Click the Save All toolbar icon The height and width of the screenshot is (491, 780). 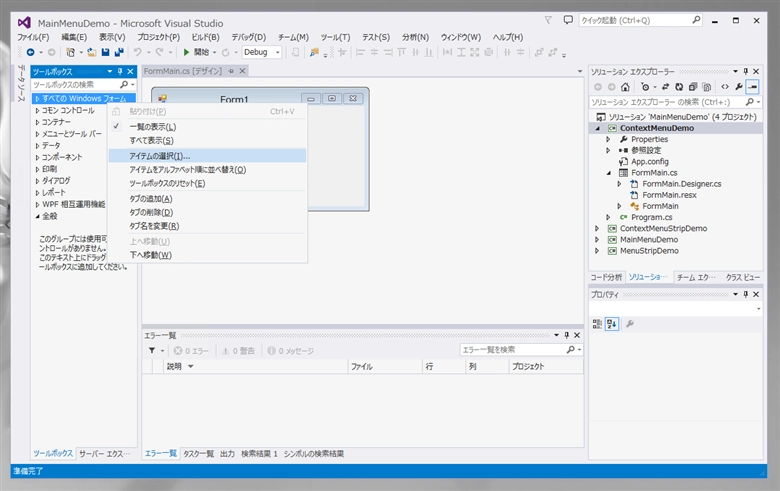(x=119, y=52)
